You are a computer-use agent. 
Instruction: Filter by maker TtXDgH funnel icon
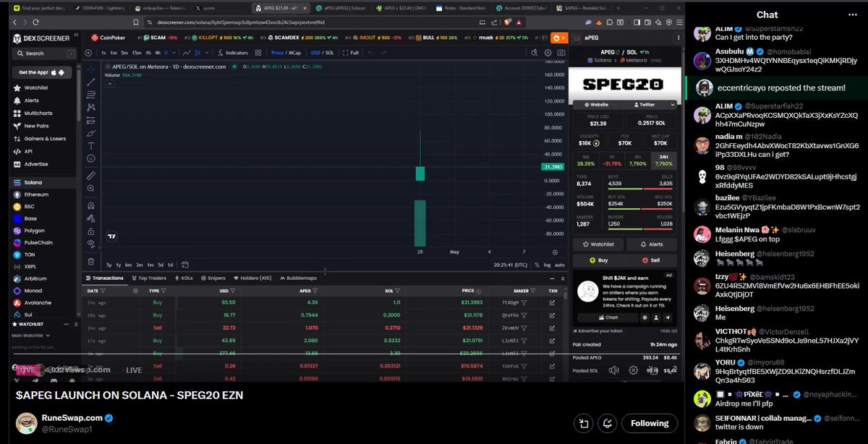[x=525, y=303]
